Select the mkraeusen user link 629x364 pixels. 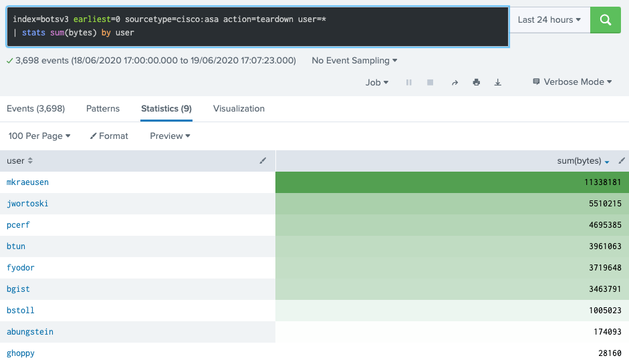point(27,182)
